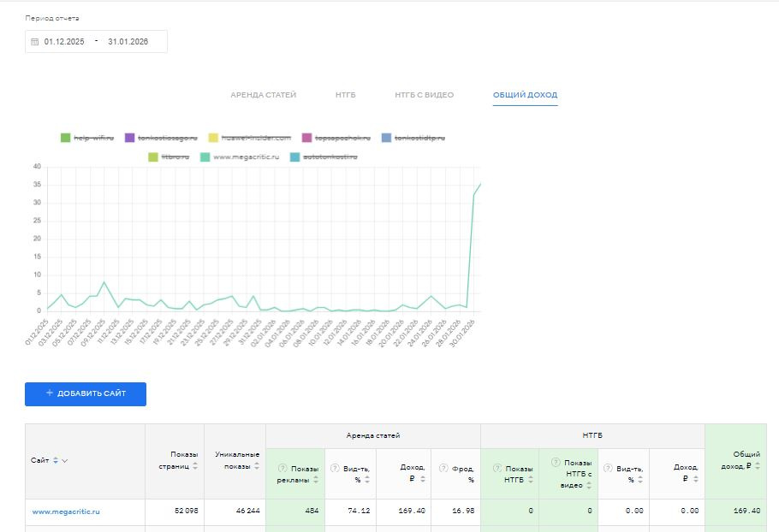Click help icon next to Фрод, %

(x=443, y=468)
